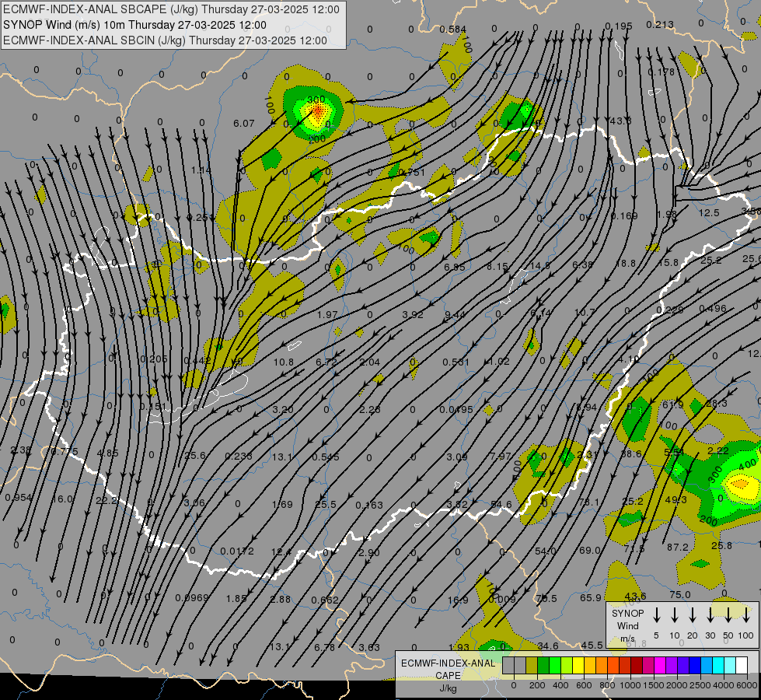This screenshot has height=700, width=761.
Task: Click the 100 m/s wind arrow in SYNOP legend
Action: pyautogui.click(x=746, y=614)
